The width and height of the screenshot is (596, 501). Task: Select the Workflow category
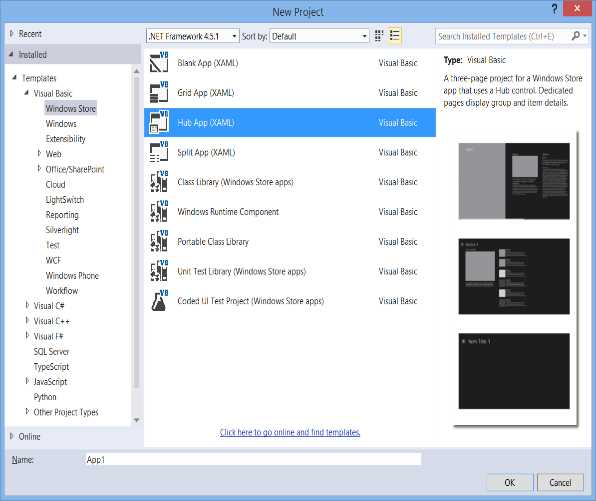point(62,291)
